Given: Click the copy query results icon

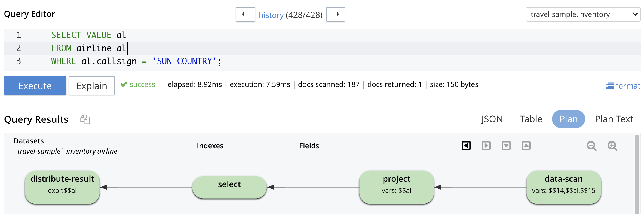Looking at the screenshot, I should [x=85, y=119].
